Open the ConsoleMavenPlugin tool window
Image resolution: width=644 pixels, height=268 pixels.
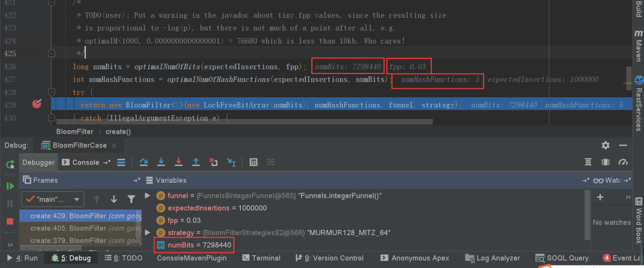click(192, 258)
